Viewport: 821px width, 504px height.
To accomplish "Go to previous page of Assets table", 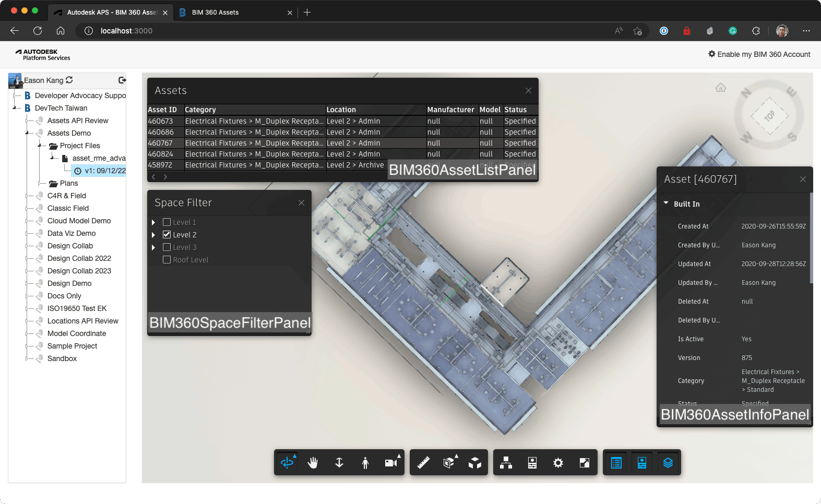I will click(x=153, y=177).
